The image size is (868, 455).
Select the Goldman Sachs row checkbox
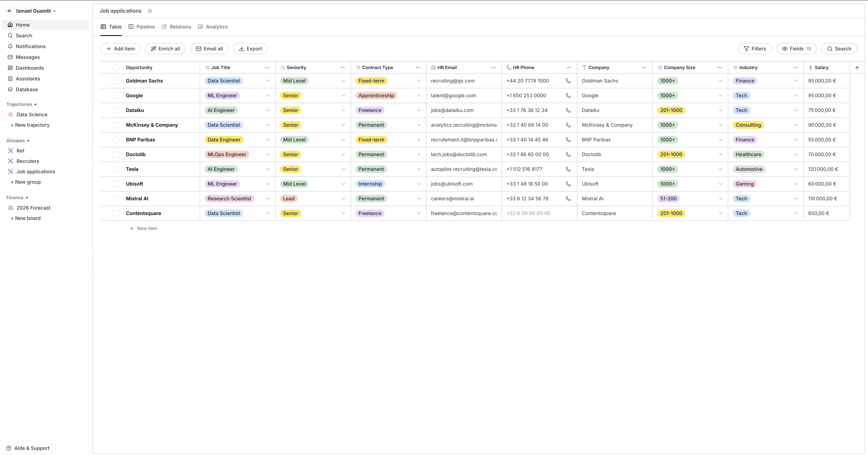click(116, 81)
